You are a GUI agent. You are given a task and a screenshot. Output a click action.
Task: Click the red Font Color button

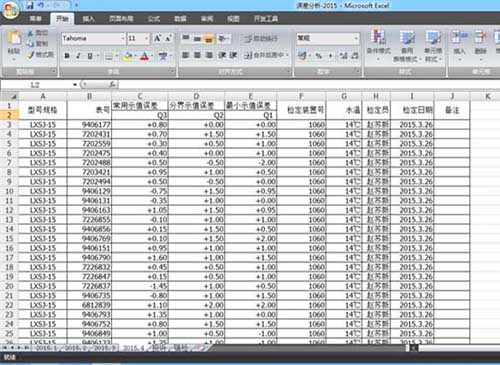click(x=144, y=56)
